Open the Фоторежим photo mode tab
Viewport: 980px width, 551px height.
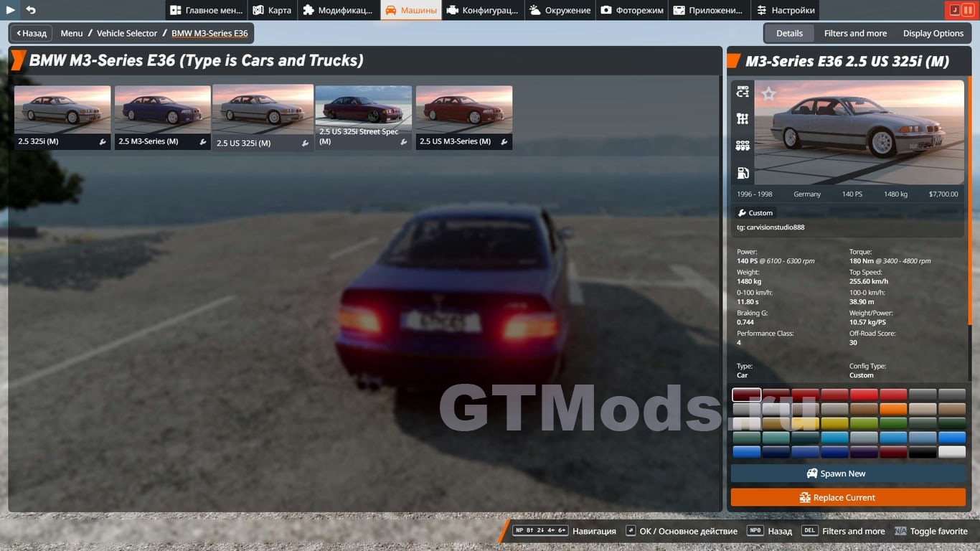631,10
